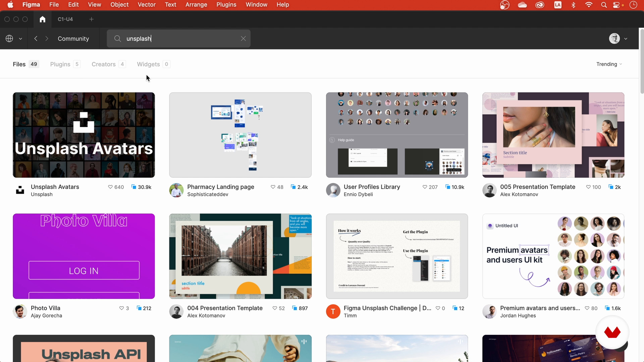Visit Ennio Dybeli creator profile

click(358, 194)
